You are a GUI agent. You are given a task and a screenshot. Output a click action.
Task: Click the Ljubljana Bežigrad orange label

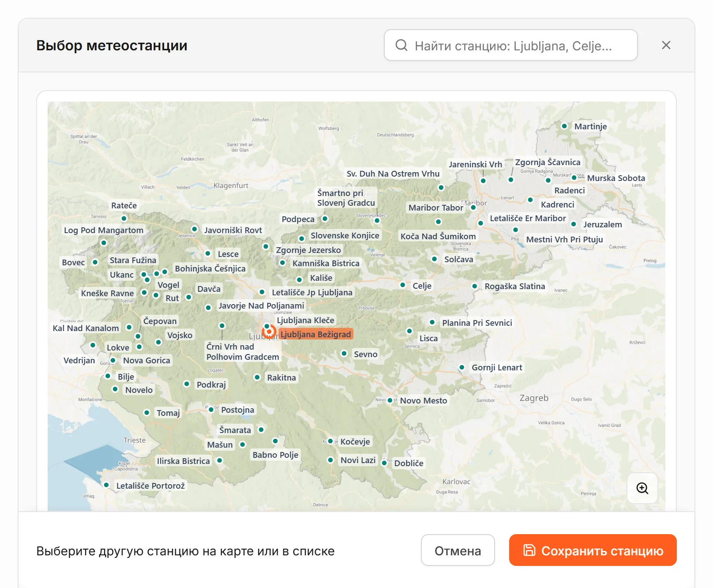(316, 334)
